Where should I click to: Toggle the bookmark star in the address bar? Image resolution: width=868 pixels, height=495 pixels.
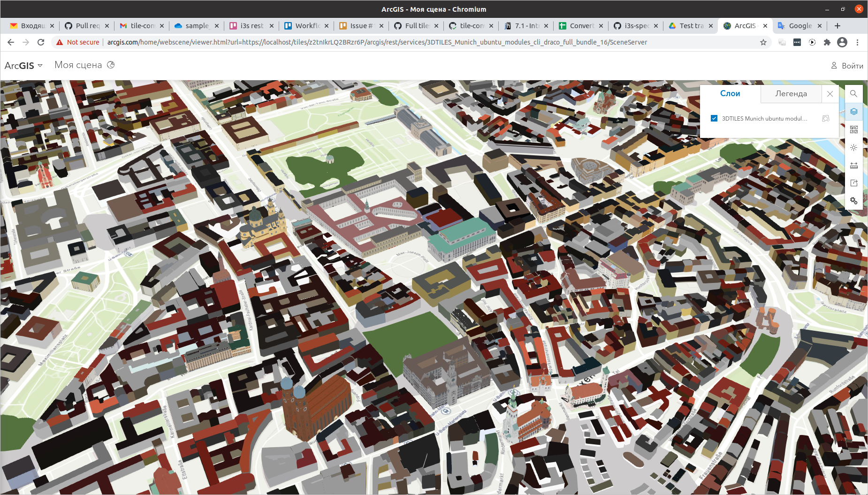pos(764,42)
